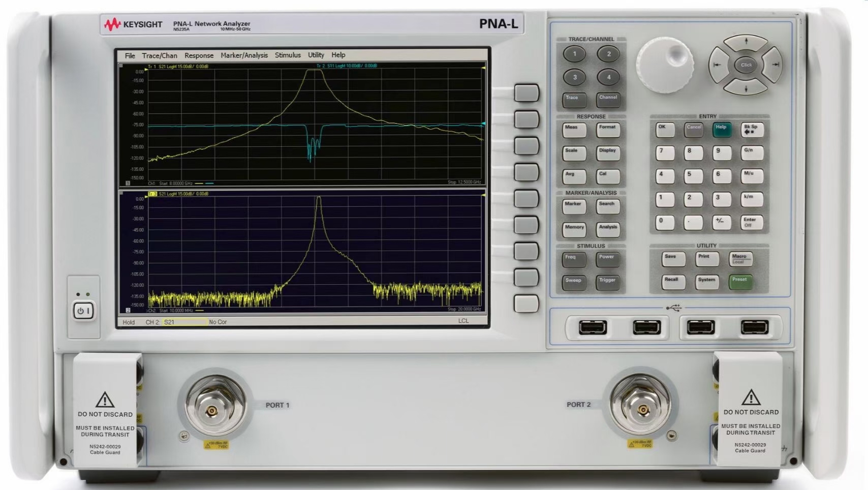Screen dimensions: 868x490
Task: Push keypad digit 7
Action: (x=665, y=153)
